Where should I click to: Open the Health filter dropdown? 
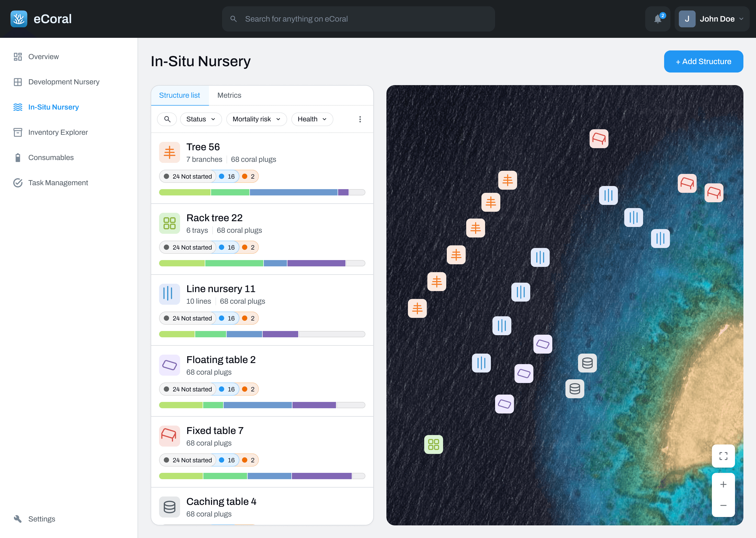tap(312, 119)
